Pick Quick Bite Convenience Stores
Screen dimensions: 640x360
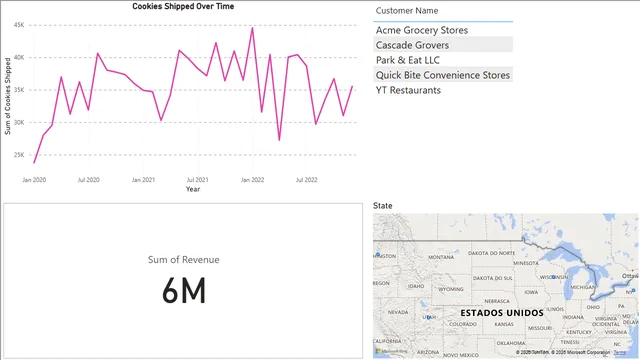pos(443,75)
